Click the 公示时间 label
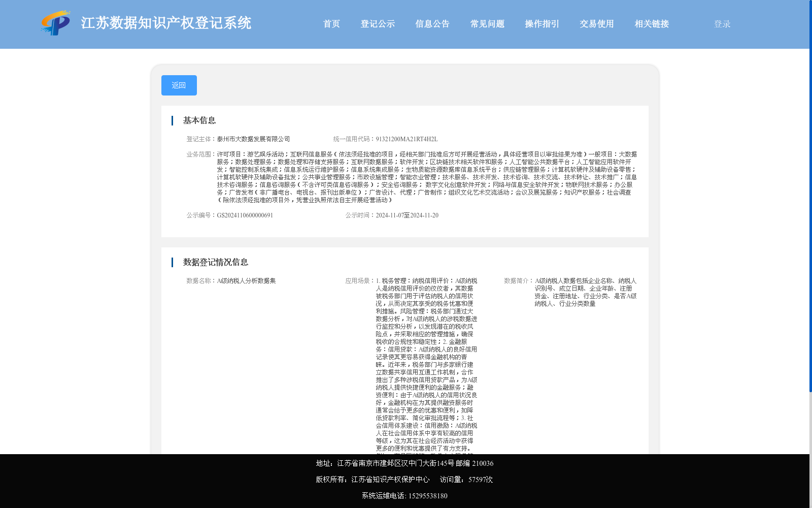Screen dimensions: 812x508 [x=360, y=215]
